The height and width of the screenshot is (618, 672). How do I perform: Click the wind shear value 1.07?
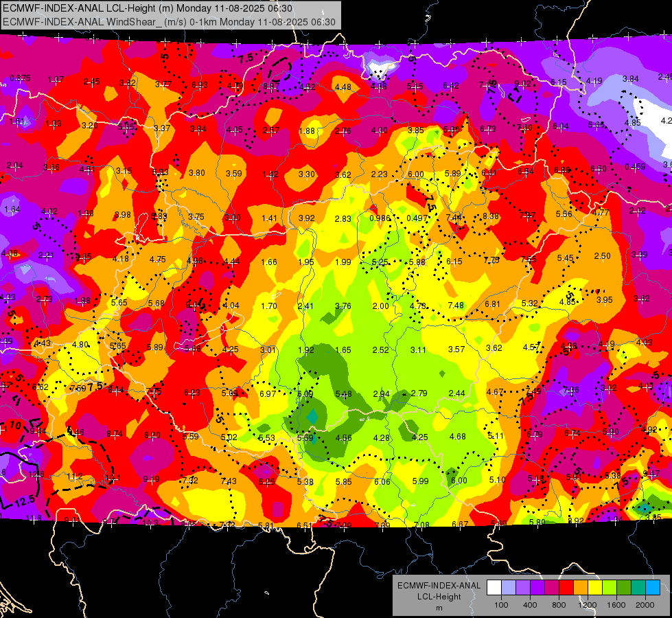[56, 80]
